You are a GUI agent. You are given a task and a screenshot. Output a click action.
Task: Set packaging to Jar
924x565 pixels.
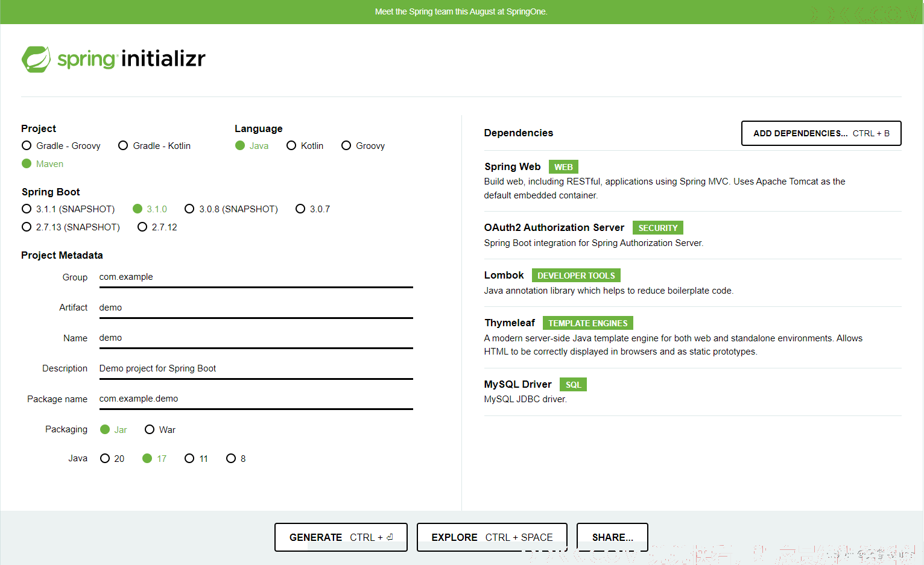coord(113,430)
